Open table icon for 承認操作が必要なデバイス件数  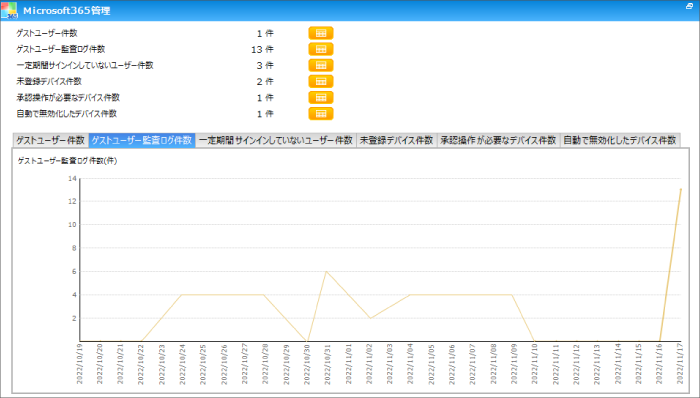321,97
